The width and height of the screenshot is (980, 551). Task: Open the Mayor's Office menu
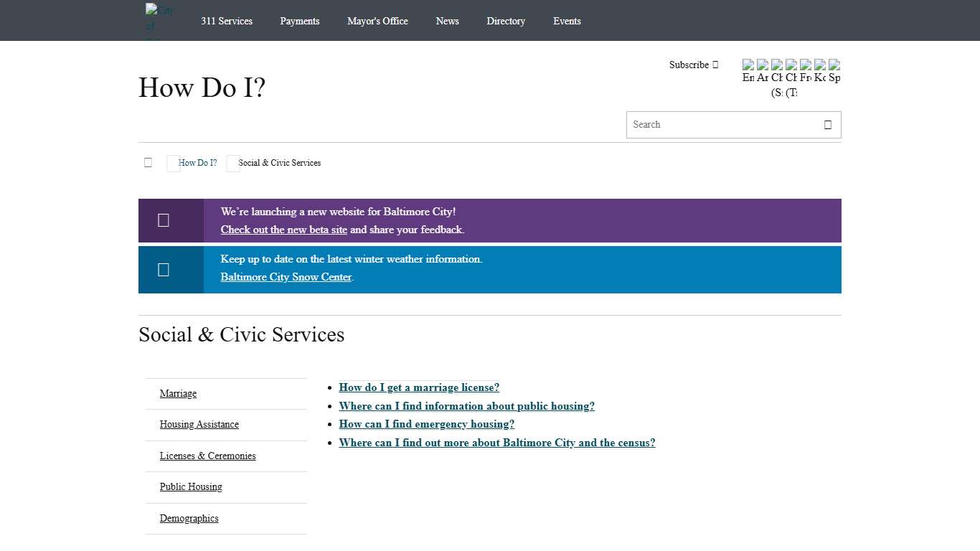tap(377, 21)
